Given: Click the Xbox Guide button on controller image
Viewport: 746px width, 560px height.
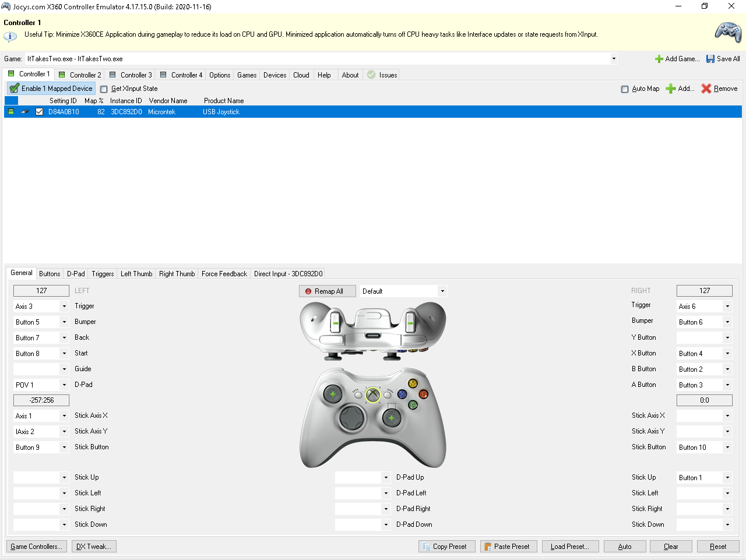Looking at the screenshot, I should (x=372, y=395).
